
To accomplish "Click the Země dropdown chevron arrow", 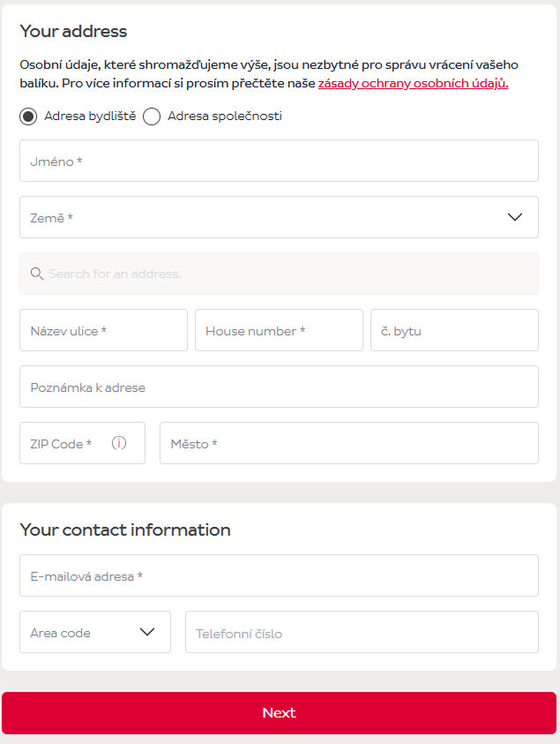I will pos(515,217).
